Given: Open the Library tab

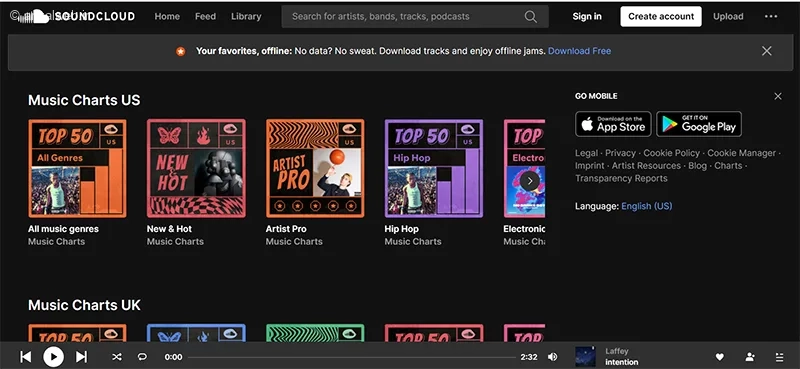Looking at the screenshot, I should [x=246, y=16].
